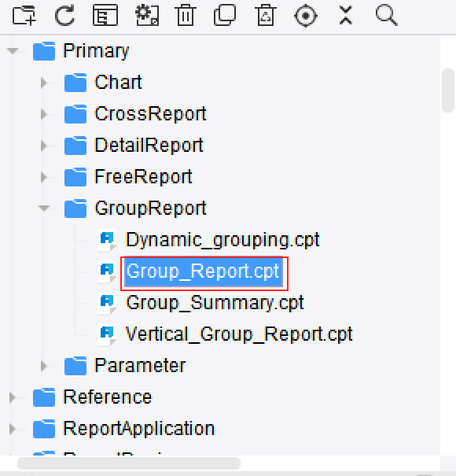This screenshot has width=456, height=476.
Task: Click the Dynamic_grouping.cpt template file icon
Action: pyautogui.click(x=107, y=240)
